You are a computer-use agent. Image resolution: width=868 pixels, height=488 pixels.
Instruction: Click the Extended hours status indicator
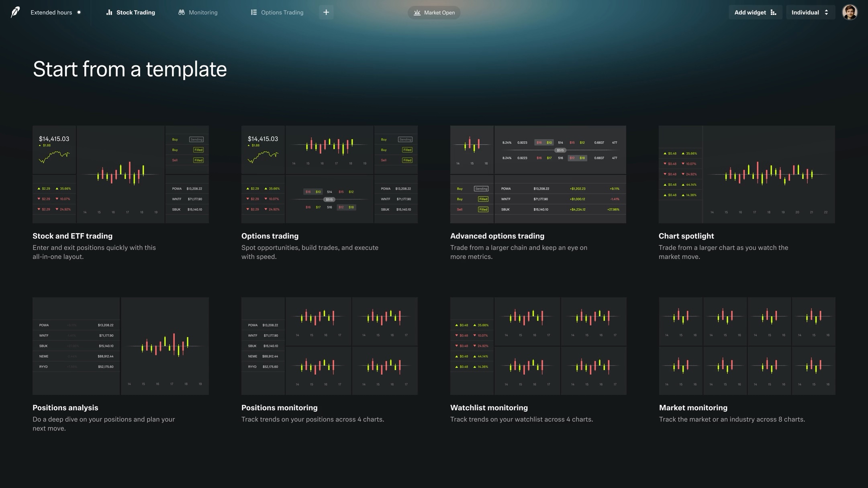coord(55,12)
